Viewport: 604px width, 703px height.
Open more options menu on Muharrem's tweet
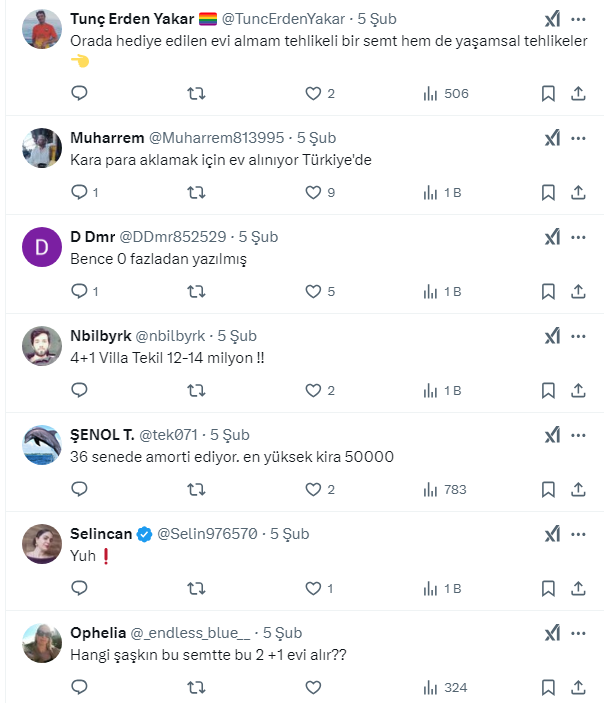(579, 138)
